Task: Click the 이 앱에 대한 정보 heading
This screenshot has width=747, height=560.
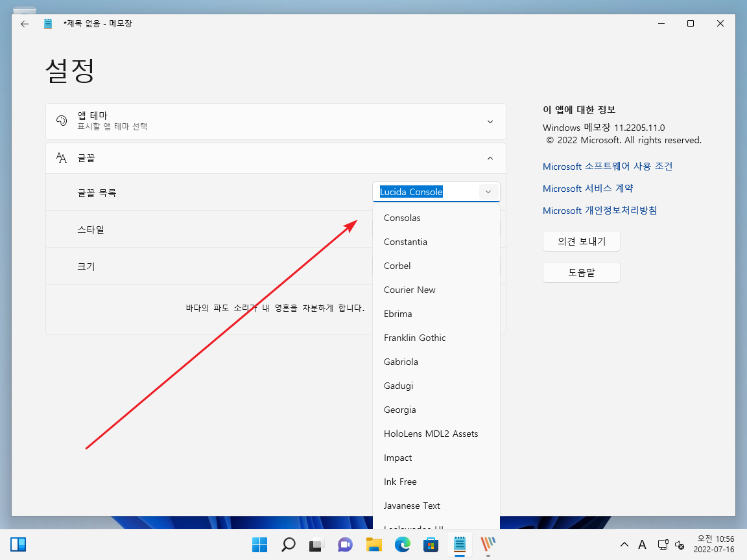Action: (579, 110)
